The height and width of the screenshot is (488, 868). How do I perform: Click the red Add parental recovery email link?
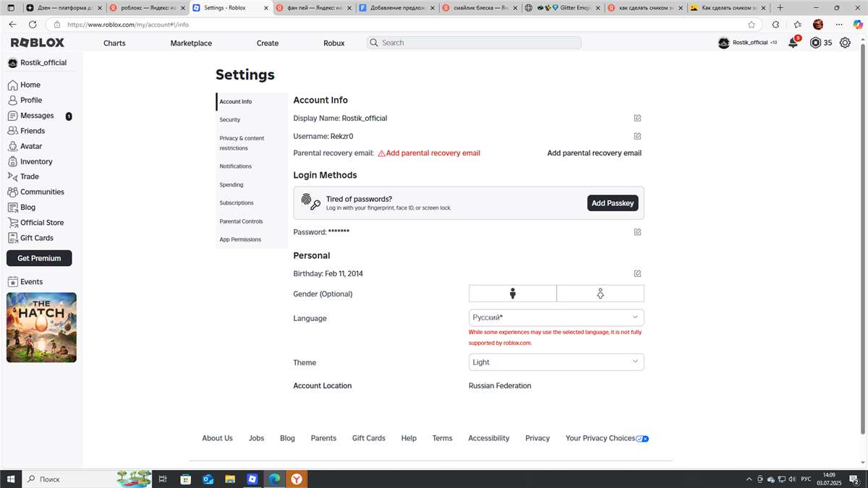point(429,153)
